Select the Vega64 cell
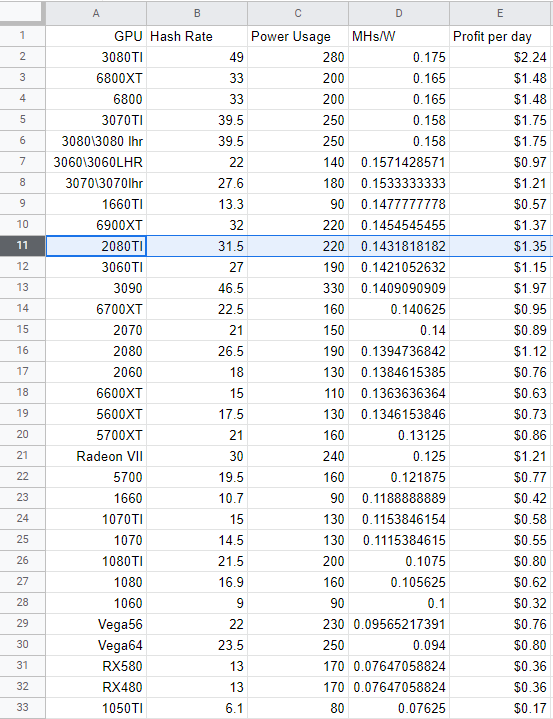Screen dimensions: 553x719 point(96,645)
